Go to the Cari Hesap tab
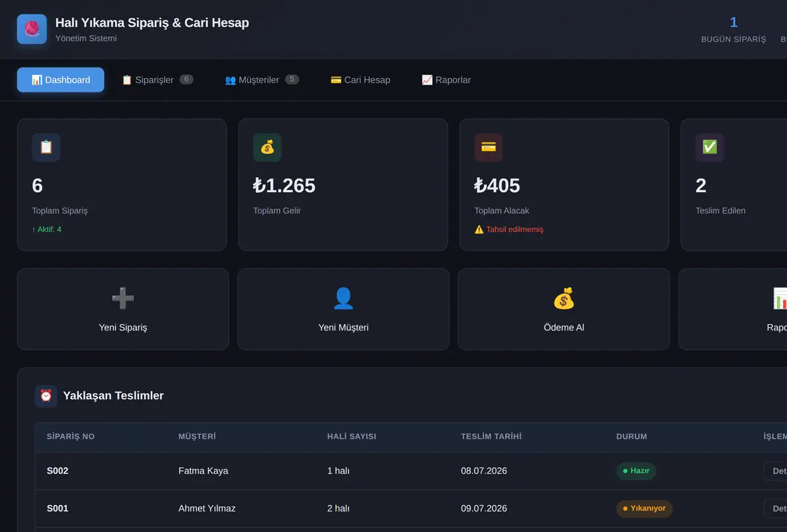The image size is (787, 532). point(361,80)
